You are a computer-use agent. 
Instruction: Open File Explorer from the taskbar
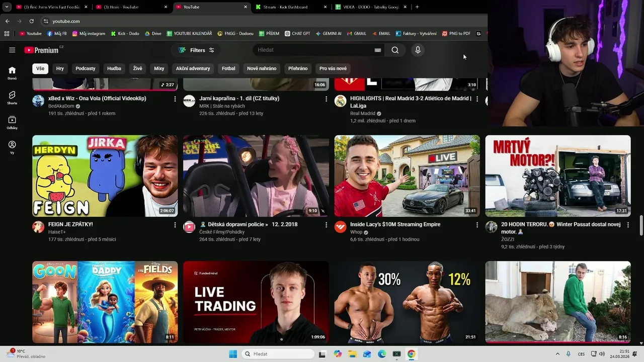[x=352, y=354]
